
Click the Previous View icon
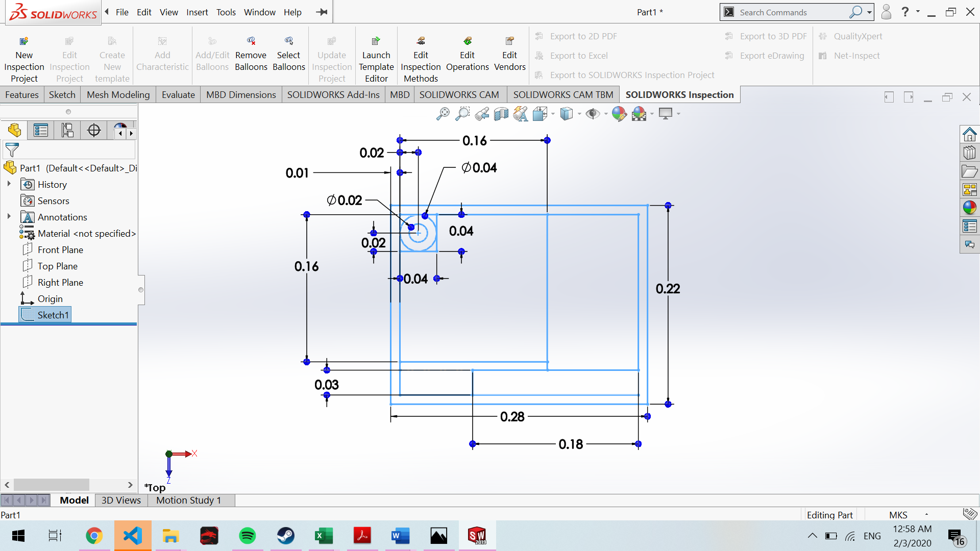[481, 114]
